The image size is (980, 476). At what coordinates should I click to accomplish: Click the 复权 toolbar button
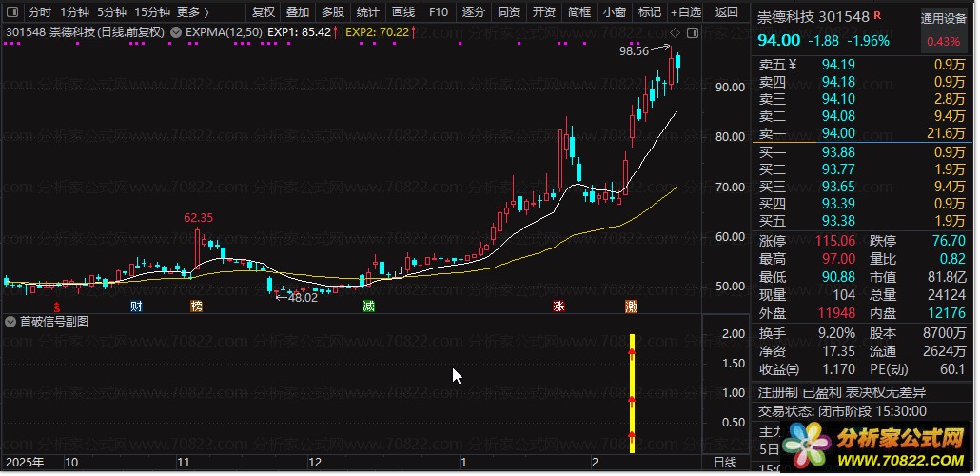click(264, 11)
